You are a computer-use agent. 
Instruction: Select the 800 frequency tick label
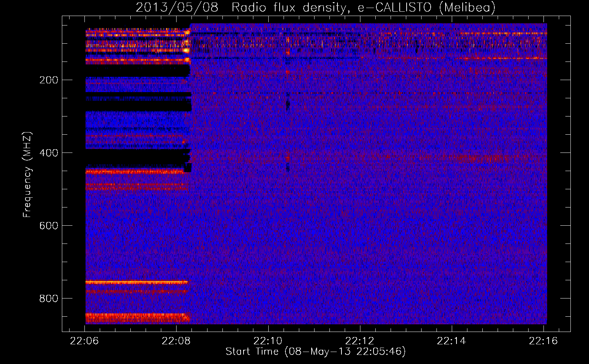click(x=49, y=298)
